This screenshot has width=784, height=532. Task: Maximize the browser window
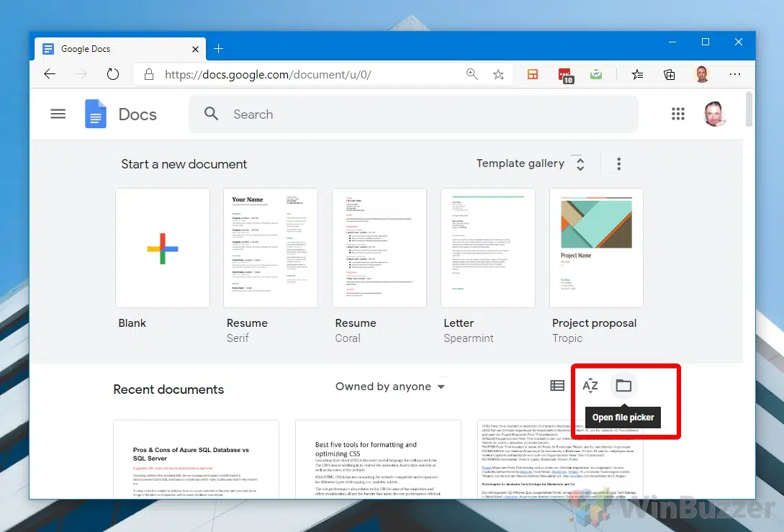pos(706,42)
